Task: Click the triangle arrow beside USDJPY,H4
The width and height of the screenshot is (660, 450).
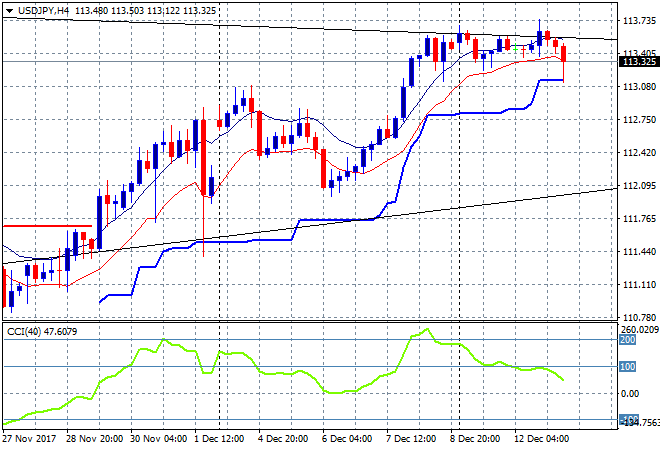Action: coord(10,11)
